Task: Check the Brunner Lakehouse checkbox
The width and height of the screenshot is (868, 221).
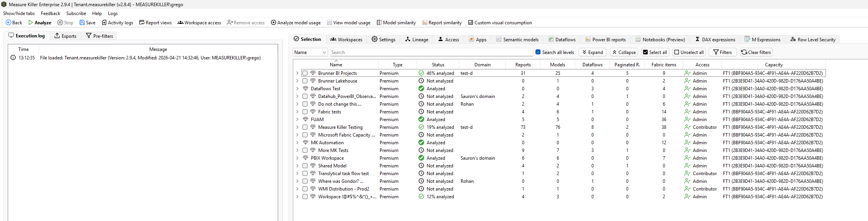Action: [x=305, y=81]
